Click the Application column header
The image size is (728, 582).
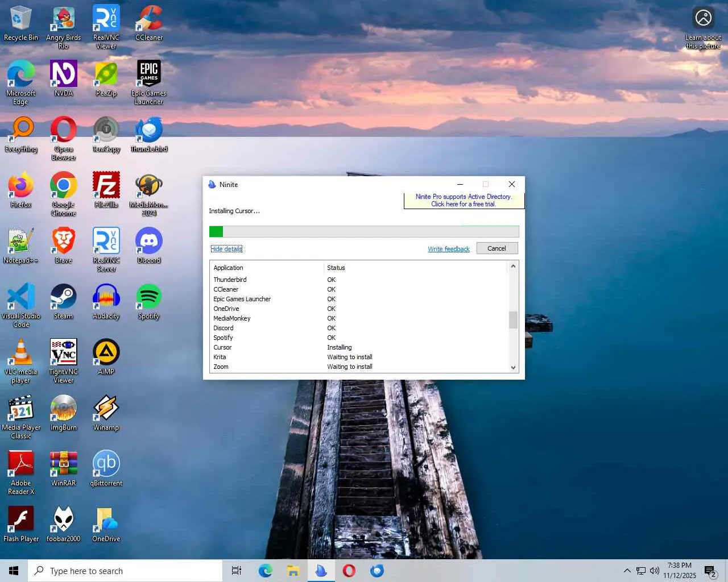point(266,268)
